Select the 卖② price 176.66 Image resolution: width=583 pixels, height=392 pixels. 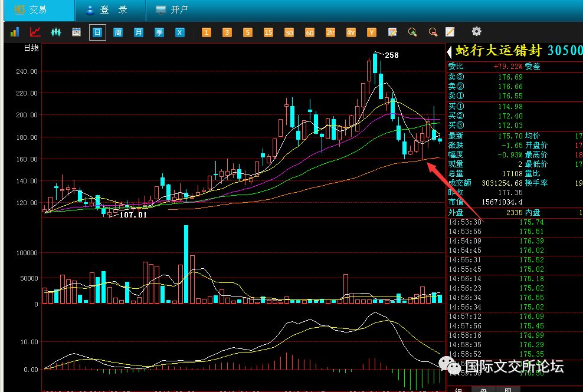(510, 87)
